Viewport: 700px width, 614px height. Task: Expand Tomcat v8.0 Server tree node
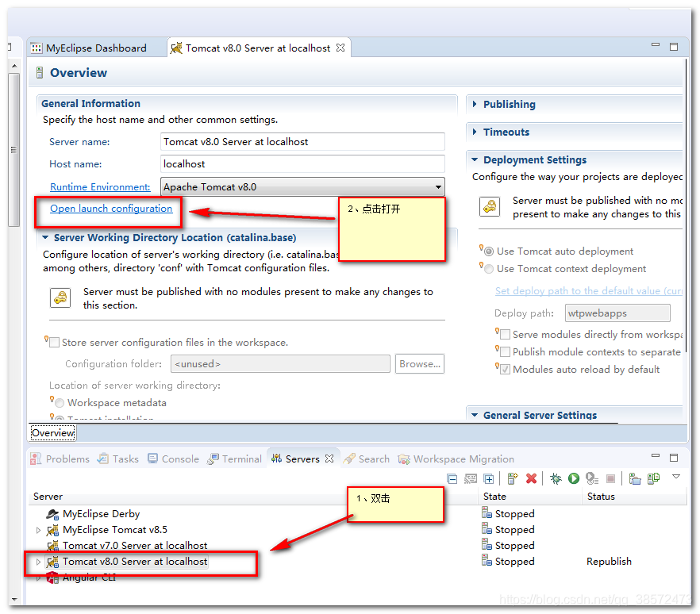point(38,562)
